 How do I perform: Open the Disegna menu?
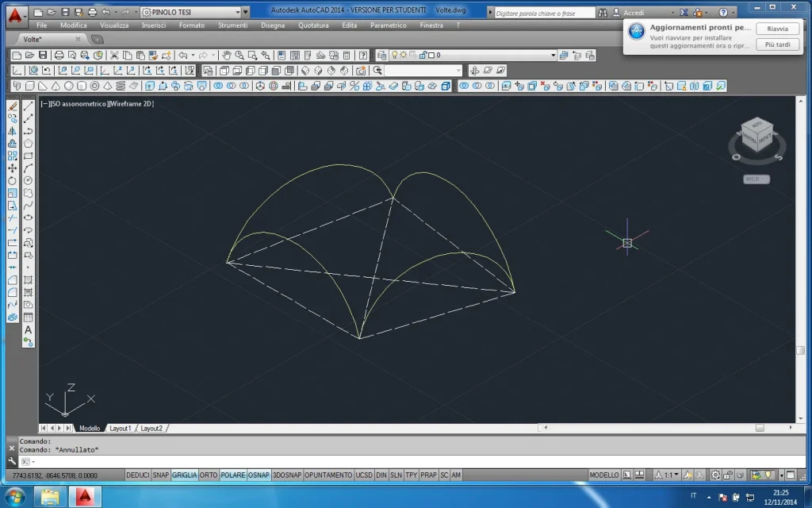click(273, 25)
